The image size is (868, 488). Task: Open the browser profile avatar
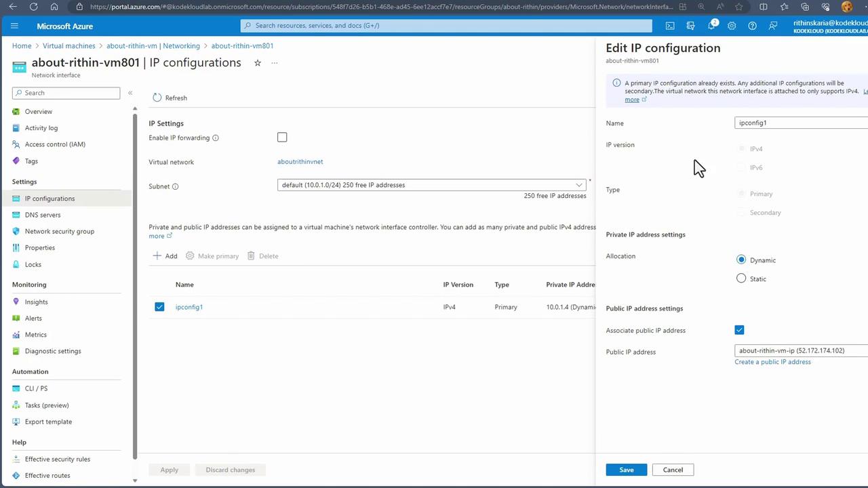point(846,7)
